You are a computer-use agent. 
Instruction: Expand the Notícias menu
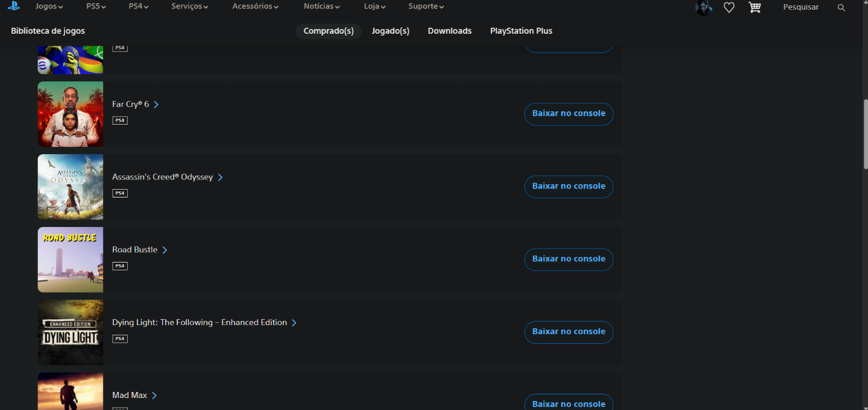coord(322,7)
